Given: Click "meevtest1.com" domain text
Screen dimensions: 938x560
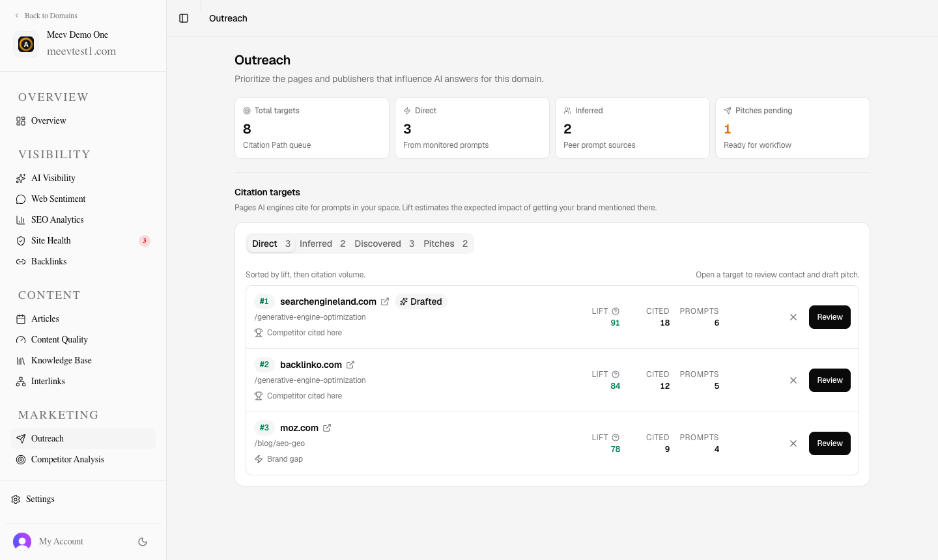Looking at the screenshot, I should 81,51.
